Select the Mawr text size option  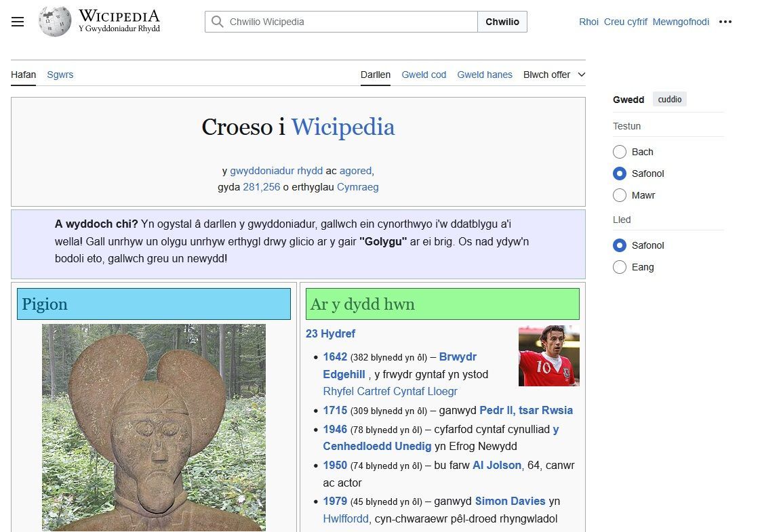pos(620,195)
